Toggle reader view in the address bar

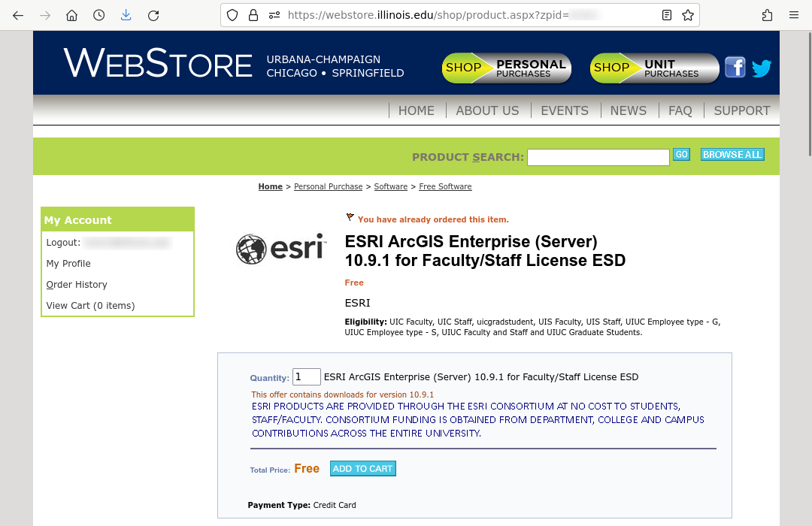[x=667, y=15]
